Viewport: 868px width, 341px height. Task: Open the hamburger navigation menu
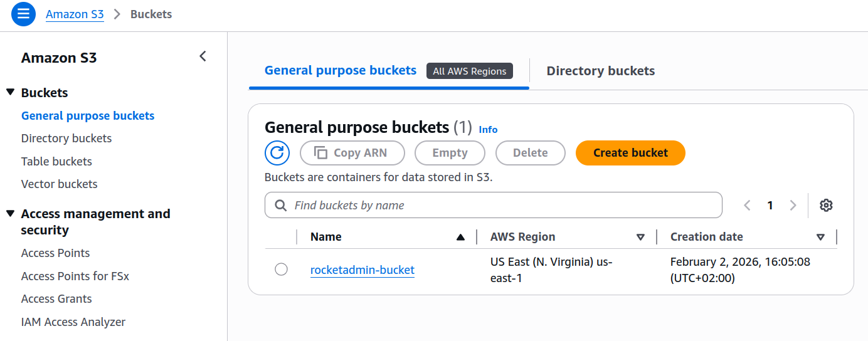(x=23, y=14)
